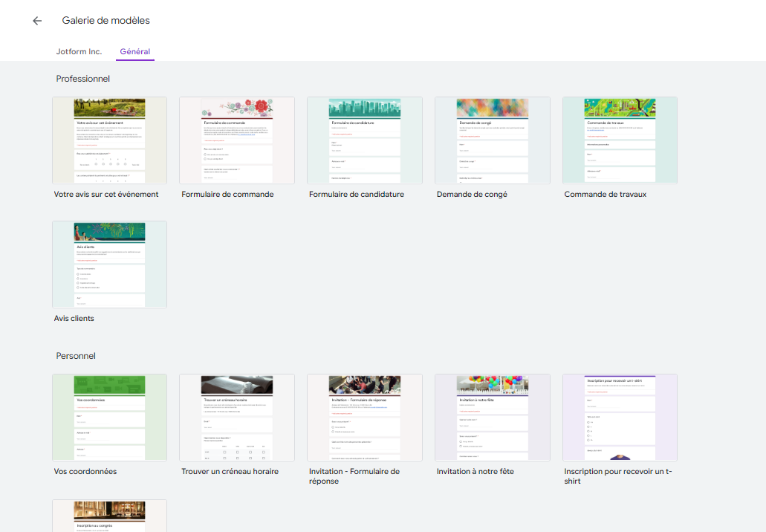Click the Invitation - Formulaire de réponse label
The image size is (766, 532).
pyautogui.click(x=354, y=476)
